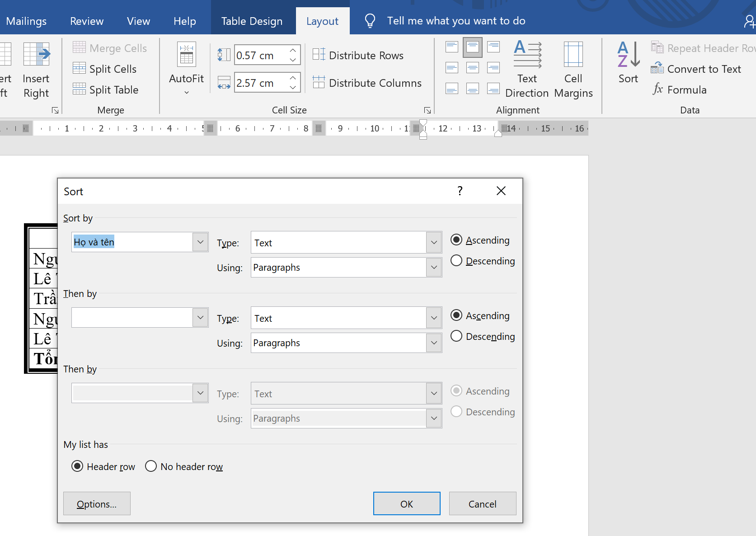756x536 pixels.
Task: Click the Sort A-Z ribbon icon
Action: 629,55
